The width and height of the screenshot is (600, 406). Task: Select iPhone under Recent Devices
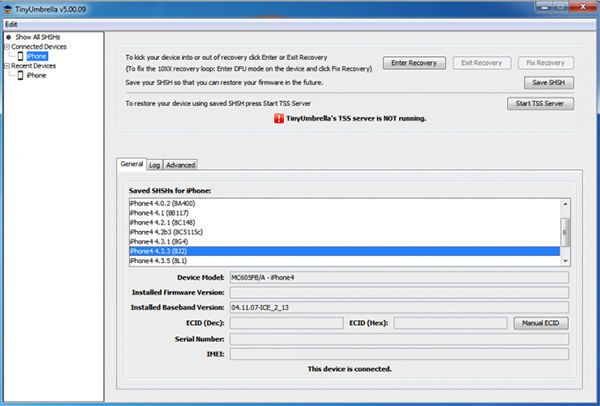click(x=37, y=75)
